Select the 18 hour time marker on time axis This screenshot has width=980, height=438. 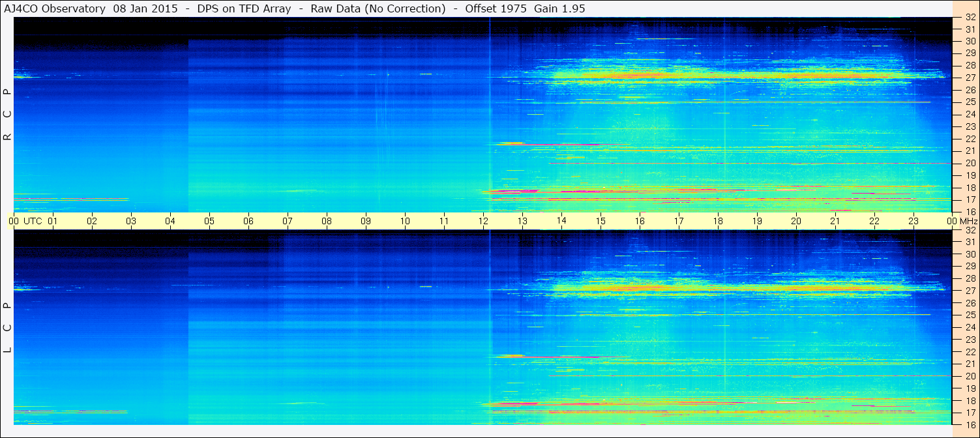click(x=718, y=221)
